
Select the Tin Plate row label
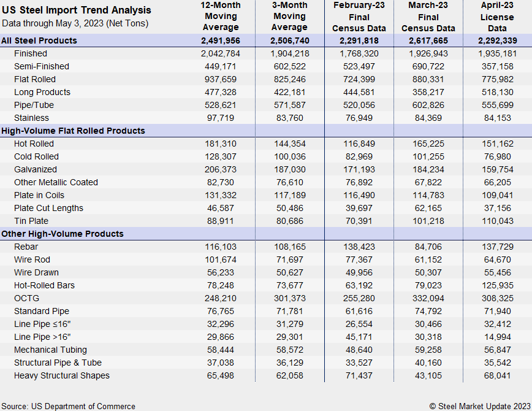point(31,221)
